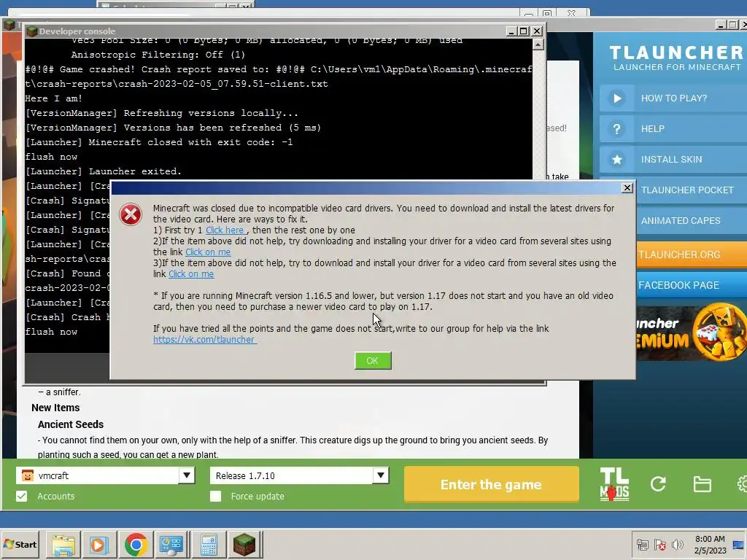Screen dimensions: 747x560
Task: Click the star icon beside Install Skin
Action: click(617, 159)
